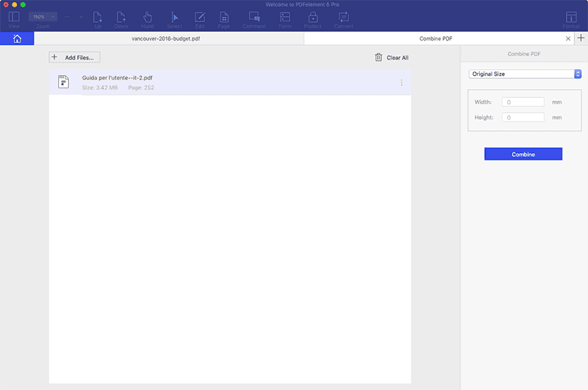588x390 pixels.
Task: Open the Format panel icon
Action: 571,17
